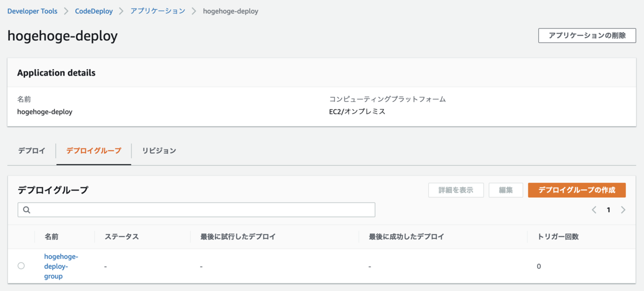This screenshot has width=644, height=291.
Task: Open the アプリケーション breadcrumb link
Action: 158,11
